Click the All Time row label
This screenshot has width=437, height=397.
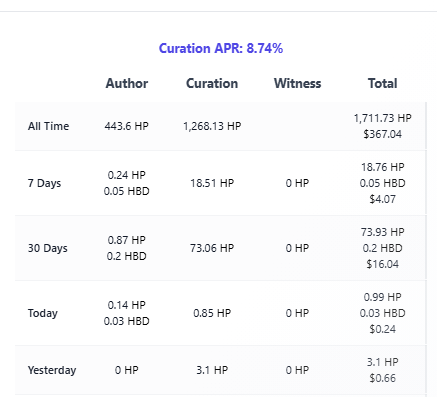[49, 126]
